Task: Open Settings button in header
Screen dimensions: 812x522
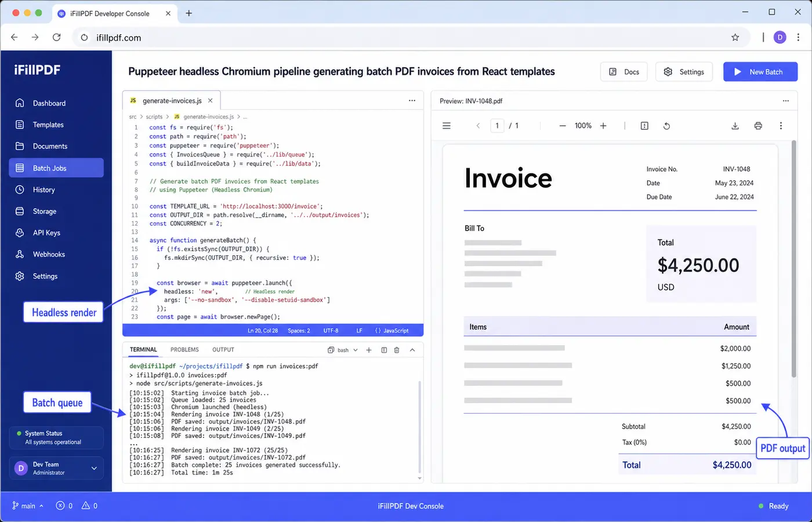Action: tap(684, 72)
